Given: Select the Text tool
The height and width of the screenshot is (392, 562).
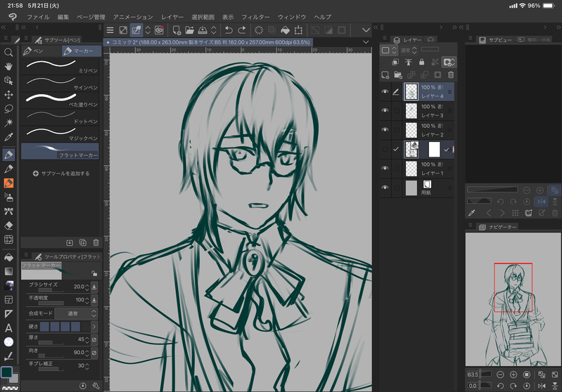Looking at the screenshot, I should (8, 327).
